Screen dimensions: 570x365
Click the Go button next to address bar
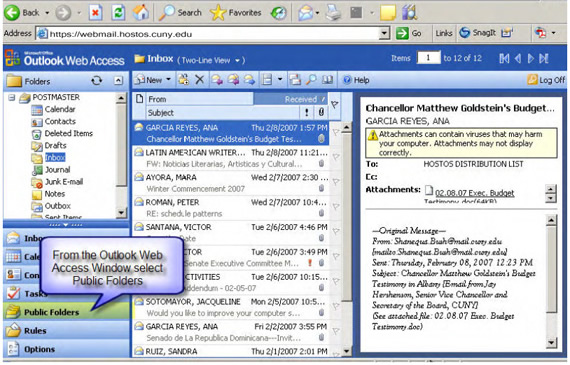point(409,33)
